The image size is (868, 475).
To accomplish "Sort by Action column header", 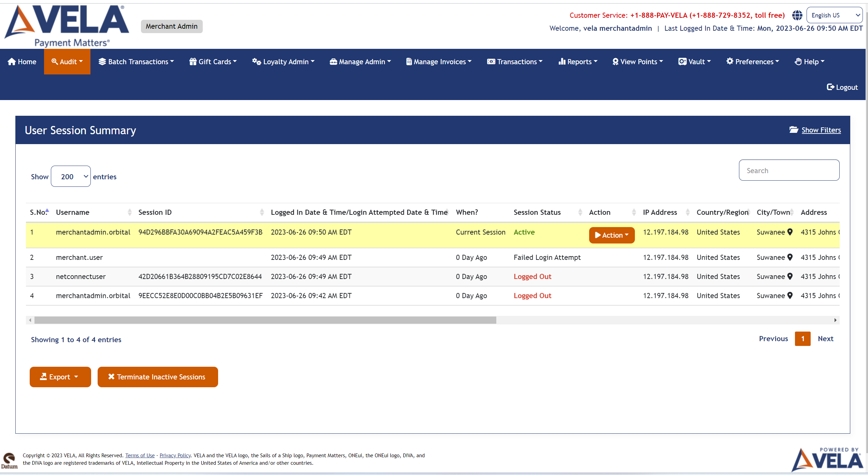I will [x=634, y=212].
